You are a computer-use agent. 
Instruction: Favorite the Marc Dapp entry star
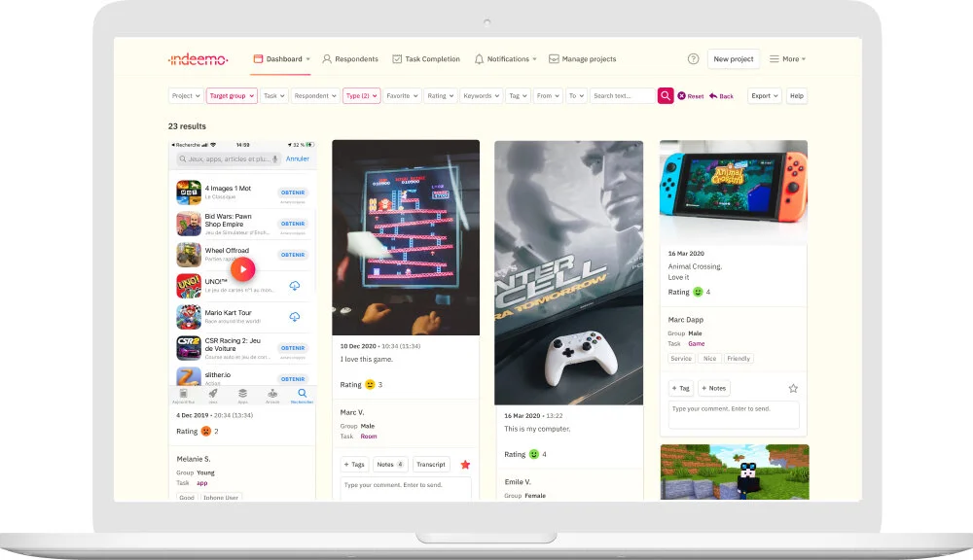click(793, 388)
